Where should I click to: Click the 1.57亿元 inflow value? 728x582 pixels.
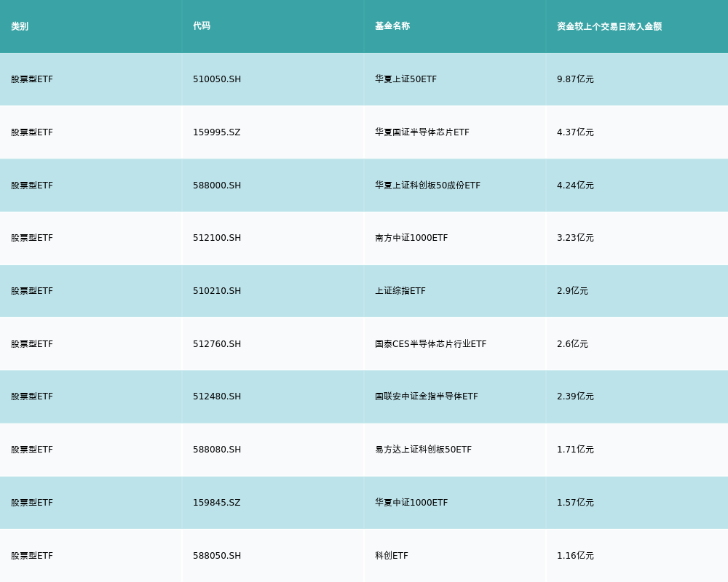[575, 503]
